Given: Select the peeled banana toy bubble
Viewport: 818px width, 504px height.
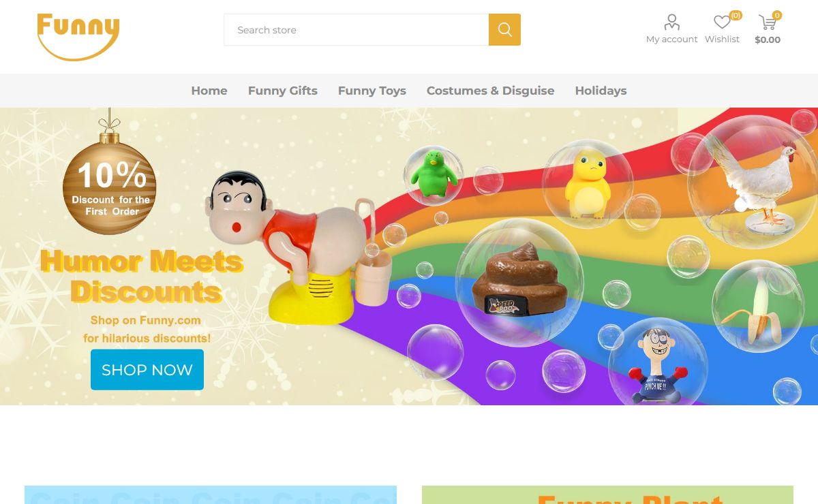Looking at the screenshot, I should pyautogui.click(x=758, y=306).
